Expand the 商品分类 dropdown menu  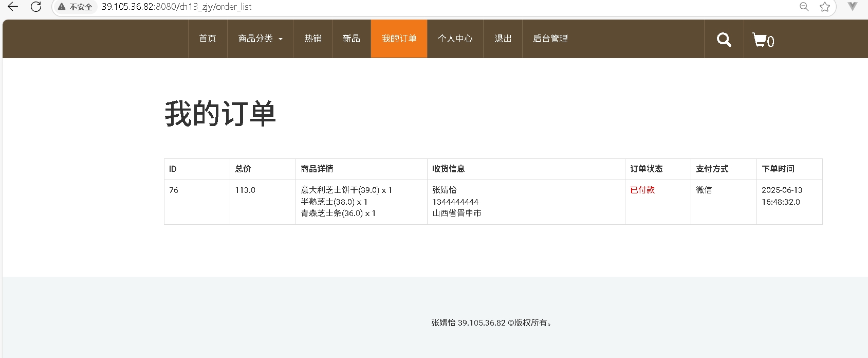coord(260,39)
